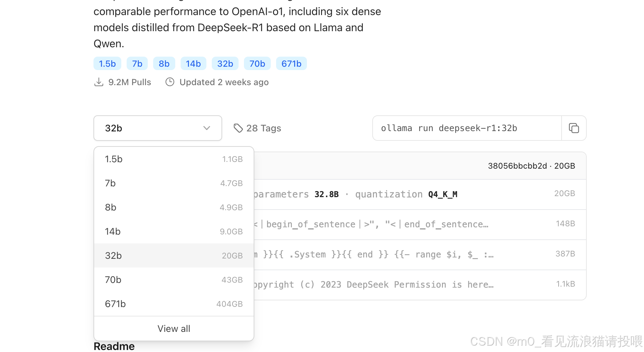Click the 38056bbcbb2d digest text
The height and width of the screenshot is (352, 644).
coord(517,166)
